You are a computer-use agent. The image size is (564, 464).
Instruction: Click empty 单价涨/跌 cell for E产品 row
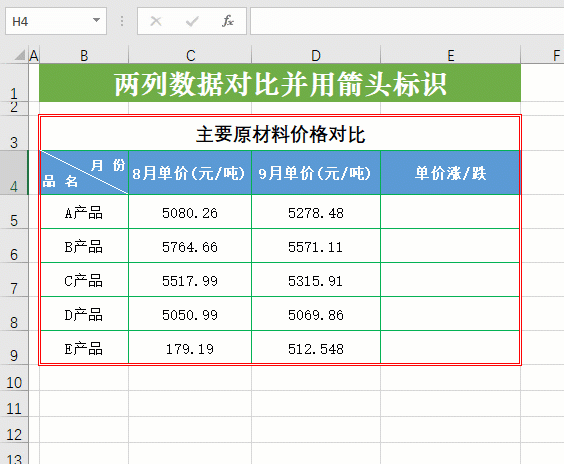pos(450,347)
